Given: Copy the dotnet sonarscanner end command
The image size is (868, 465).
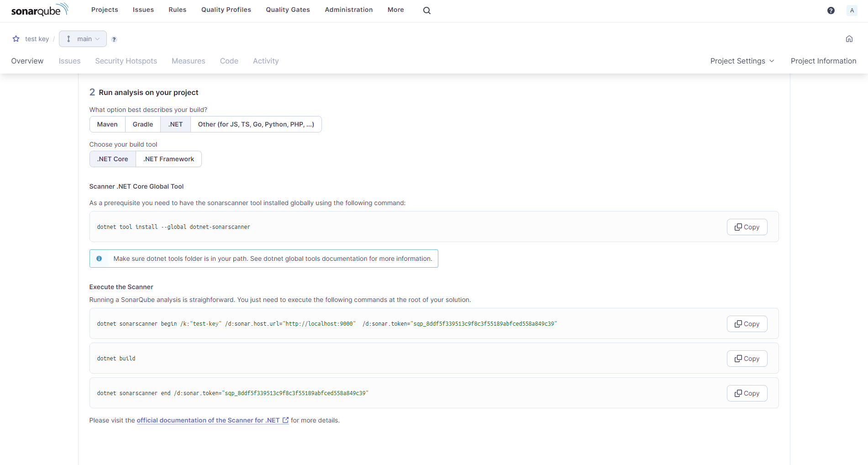Looking at the screenshot, I should pos(747,393).
